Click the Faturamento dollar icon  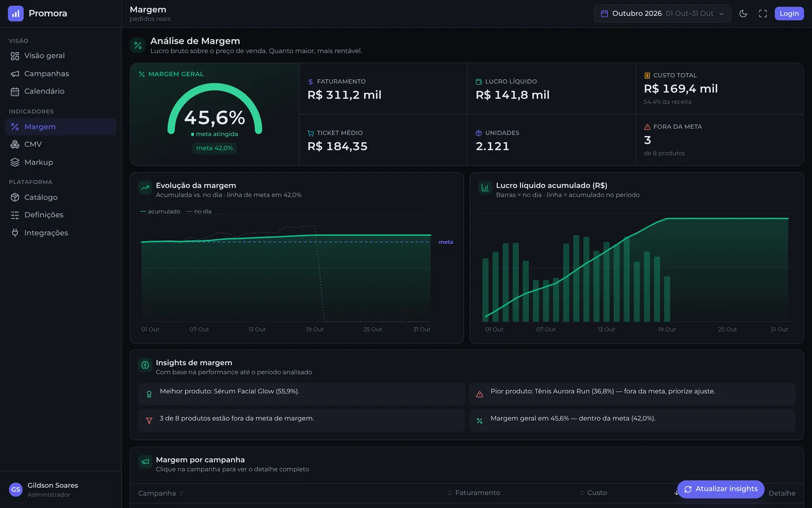tap(311, 82)
